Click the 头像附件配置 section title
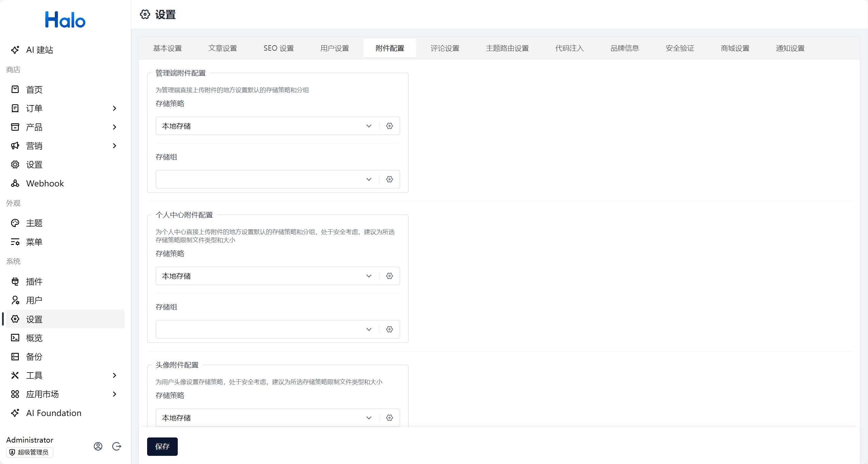The width and height of the screenshot is (868, 464). point(177,365)
